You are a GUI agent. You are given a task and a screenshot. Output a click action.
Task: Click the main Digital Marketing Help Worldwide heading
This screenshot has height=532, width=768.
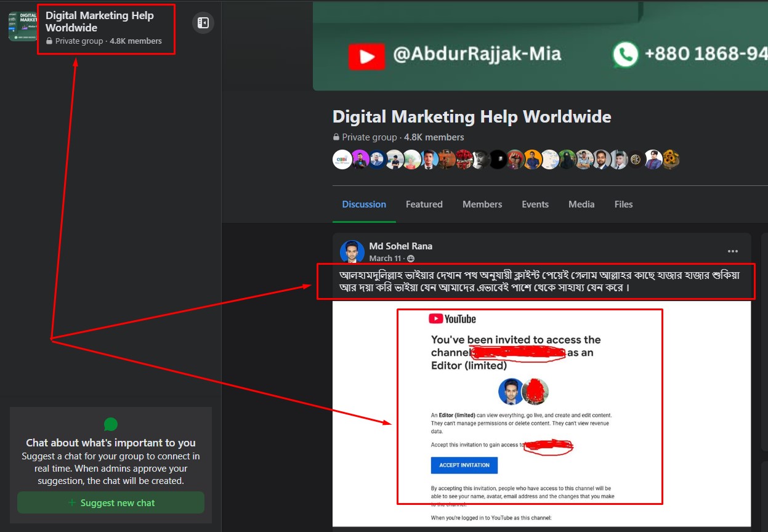point(472,116)
